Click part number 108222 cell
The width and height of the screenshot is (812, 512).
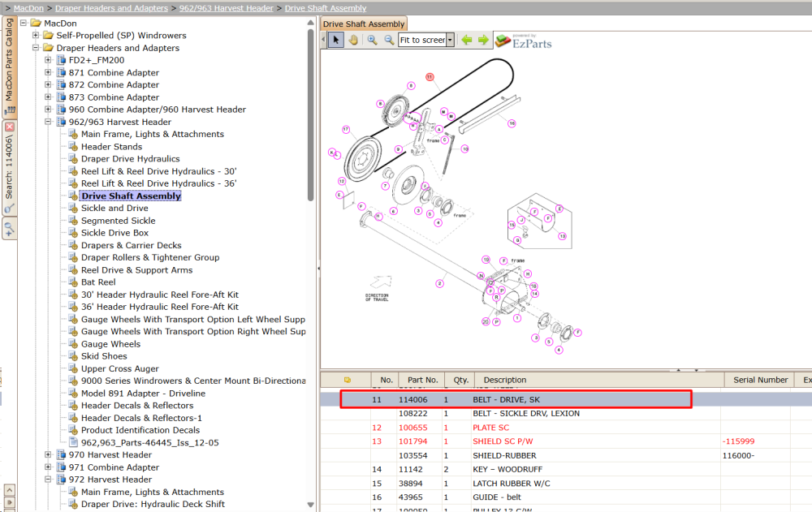coord(412,414)
